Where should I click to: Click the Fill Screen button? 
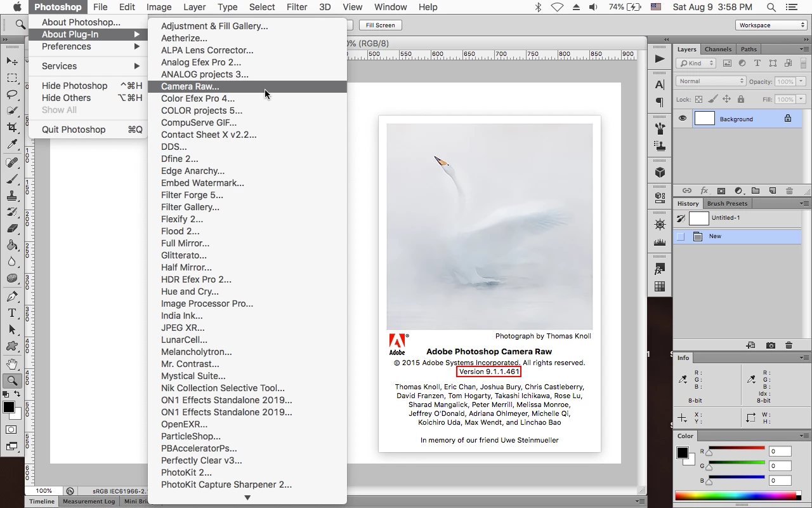pyautogui.click(x=381, y=25)
